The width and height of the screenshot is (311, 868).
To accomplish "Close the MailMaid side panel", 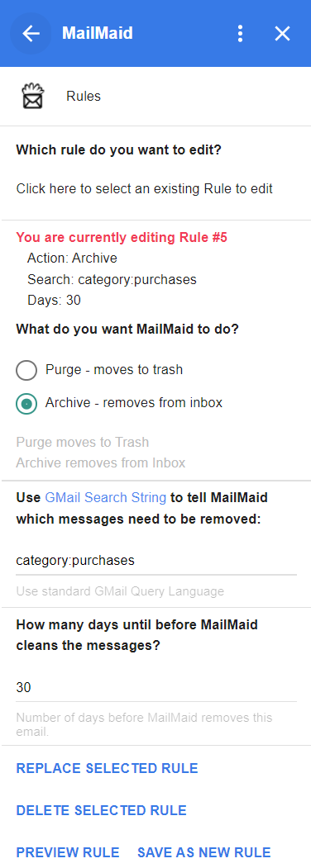I will click(x=283, y=33).
